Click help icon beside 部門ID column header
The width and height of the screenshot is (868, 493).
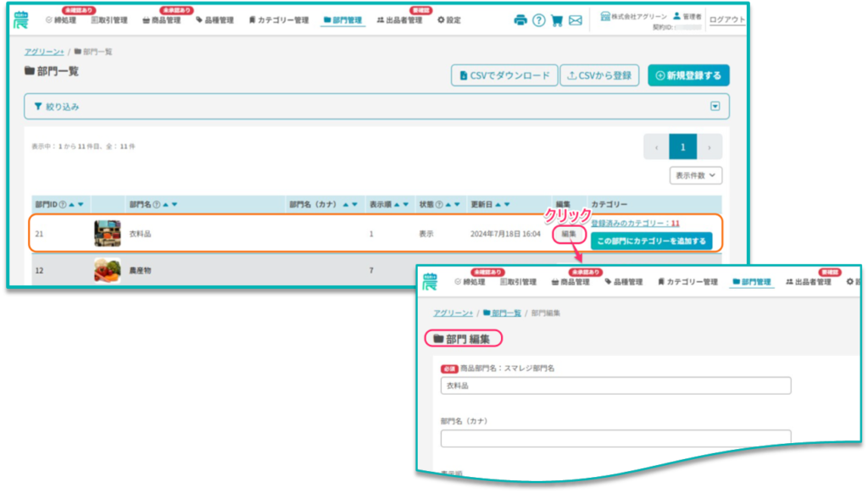click(x=63, y=204)
